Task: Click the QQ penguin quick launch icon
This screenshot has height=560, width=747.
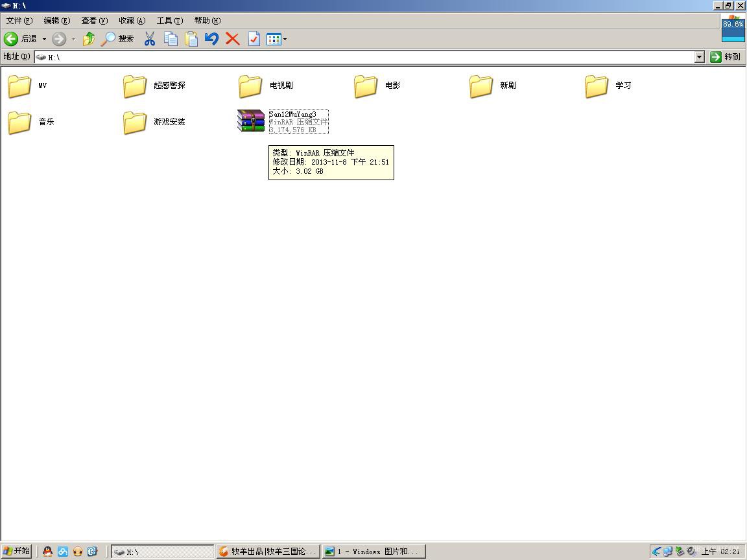Action: click(47, 552)
